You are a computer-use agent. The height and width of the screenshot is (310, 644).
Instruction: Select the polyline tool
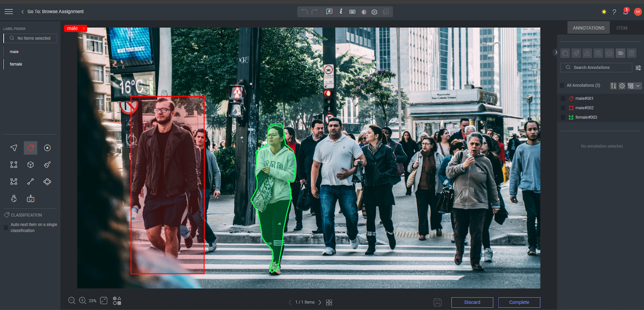31,181
